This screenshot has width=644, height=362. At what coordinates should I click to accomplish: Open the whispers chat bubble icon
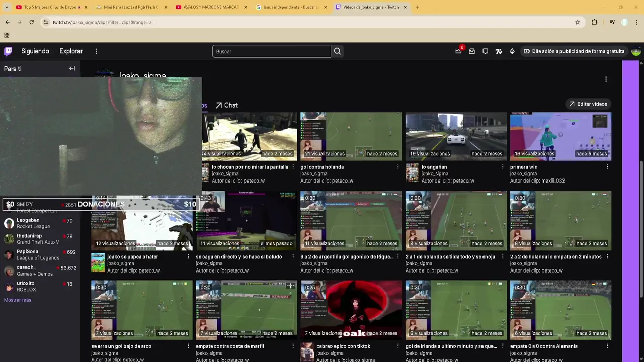(x=485, y=51)
